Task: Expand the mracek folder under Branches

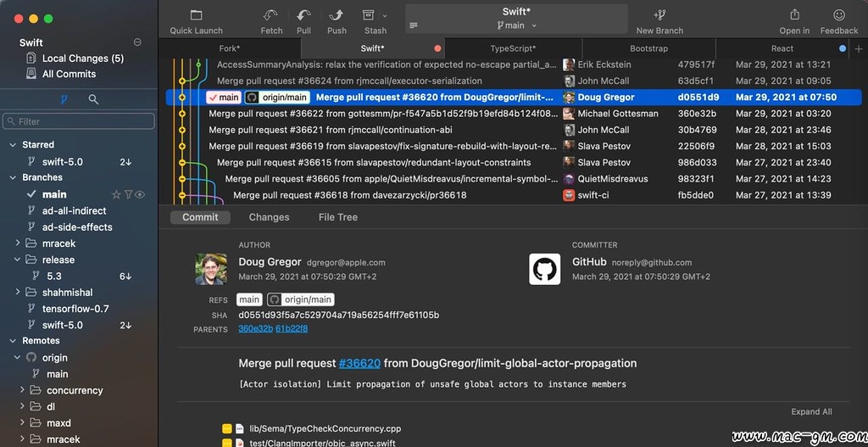Action: (18, 243)
